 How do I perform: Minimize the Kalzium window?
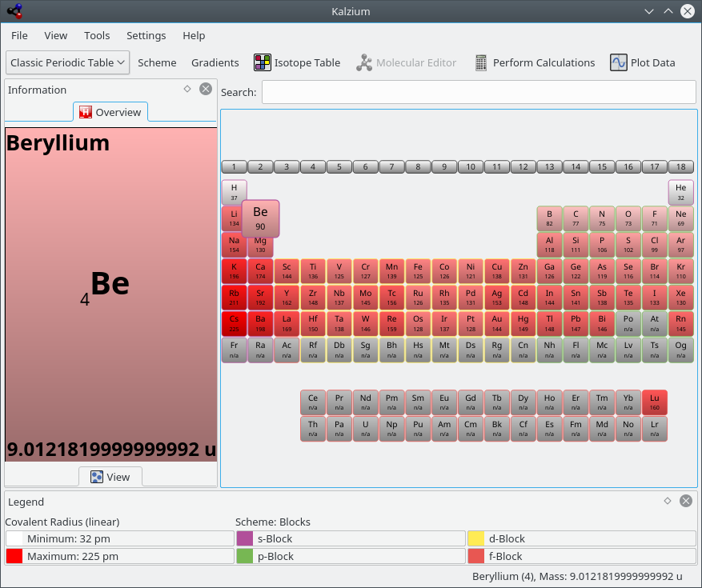point(649,11)
